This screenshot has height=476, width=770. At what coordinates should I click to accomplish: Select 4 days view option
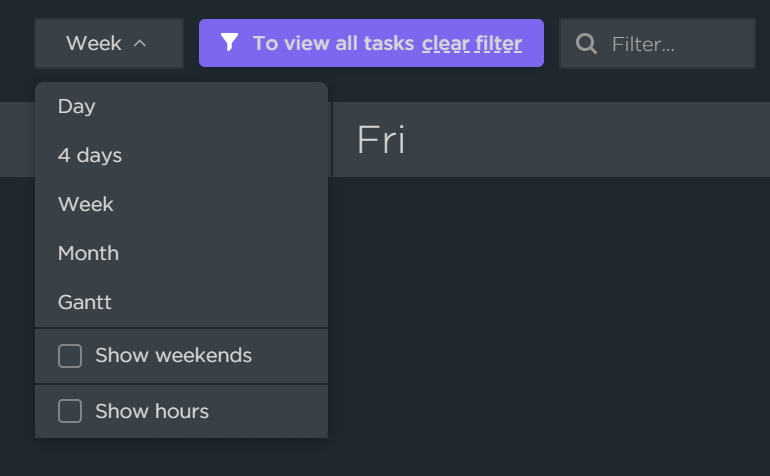pyautogui.click(x=90, y=155)
